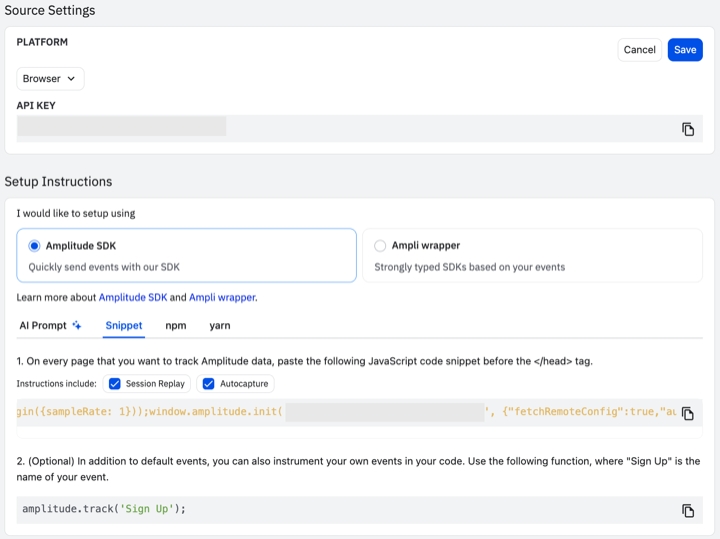
Task: Click the Cancel button
Action: (639, 50)
